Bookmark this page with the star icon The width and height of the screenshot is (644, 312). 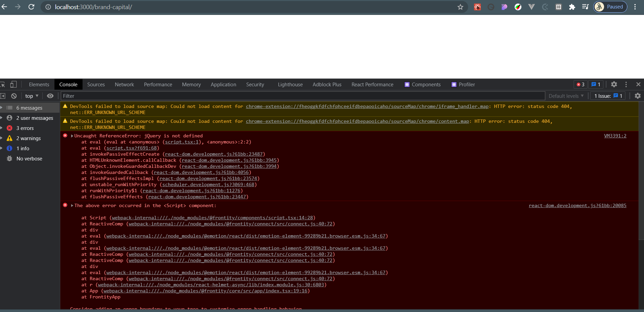point(460,7)
